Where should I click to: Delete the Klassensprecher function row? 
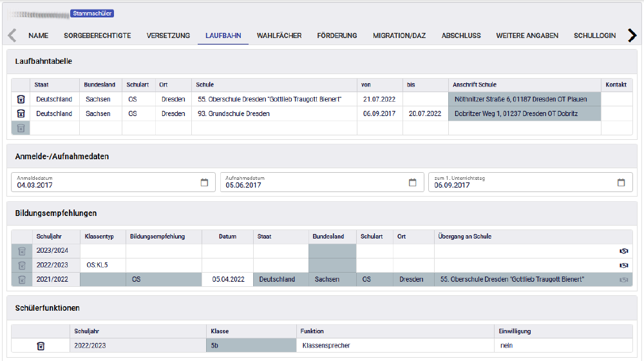point(41,346)
